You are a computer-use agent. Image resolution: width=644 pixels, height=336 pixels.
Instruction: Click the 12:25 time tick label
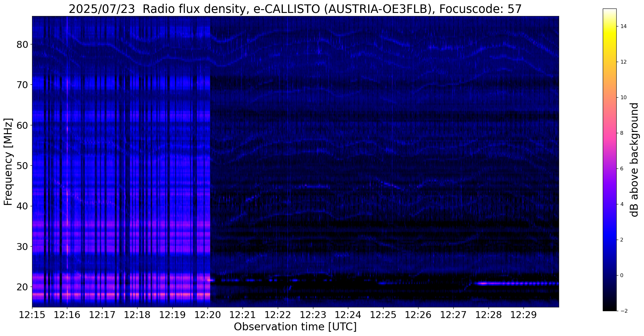coord(383,315)
